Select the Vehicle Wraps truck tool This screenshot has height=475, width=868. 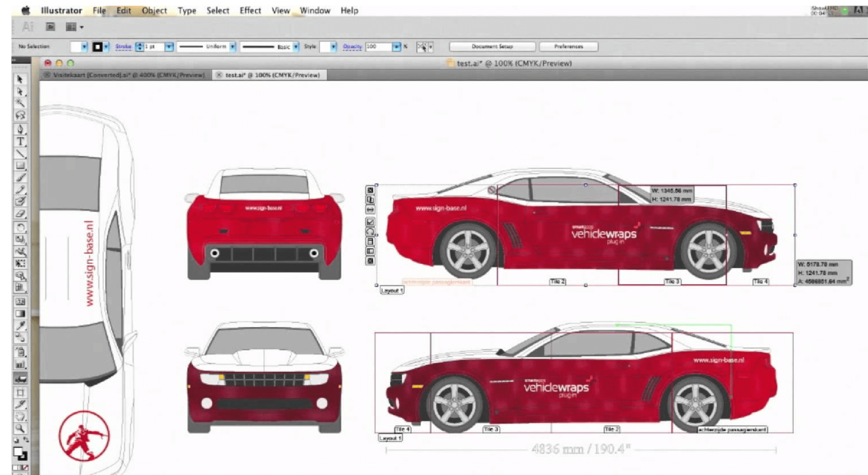click(20, 379)
